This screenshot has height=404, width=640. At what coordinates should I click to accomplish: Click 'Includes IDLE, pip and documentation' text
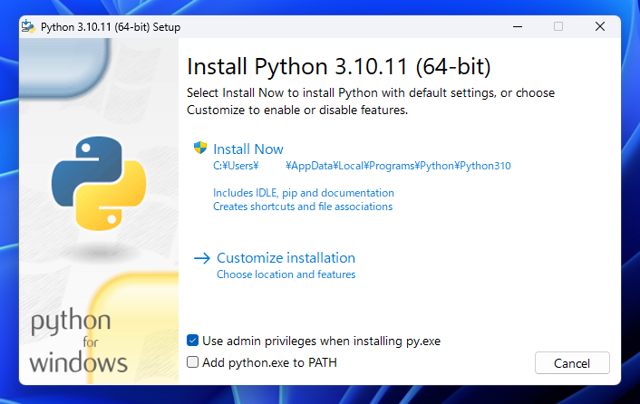pyautogui.click(x=304, y=193)
